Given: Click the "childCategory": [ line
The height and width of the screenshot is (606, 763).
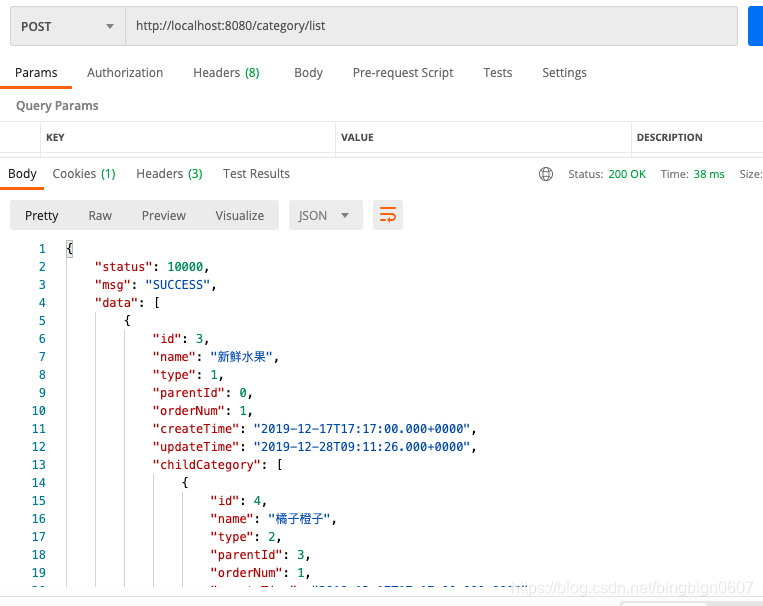Looking at the screenshot, I should pyautogui.click(x=218, y=465).
